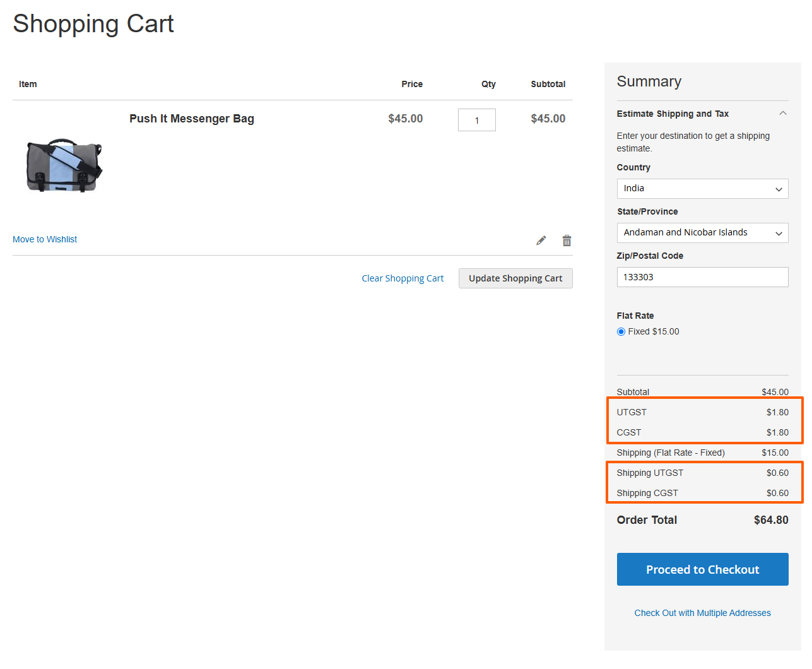Open the State/Province dropdown
Image resolution: width=812 pixels, height=669 pixels.
point(702,233)
